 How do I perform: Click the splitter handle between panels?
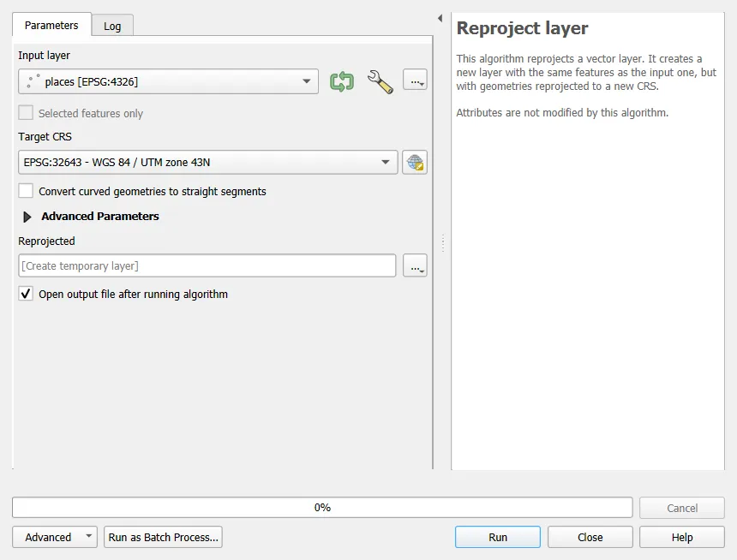coord(443,243)
